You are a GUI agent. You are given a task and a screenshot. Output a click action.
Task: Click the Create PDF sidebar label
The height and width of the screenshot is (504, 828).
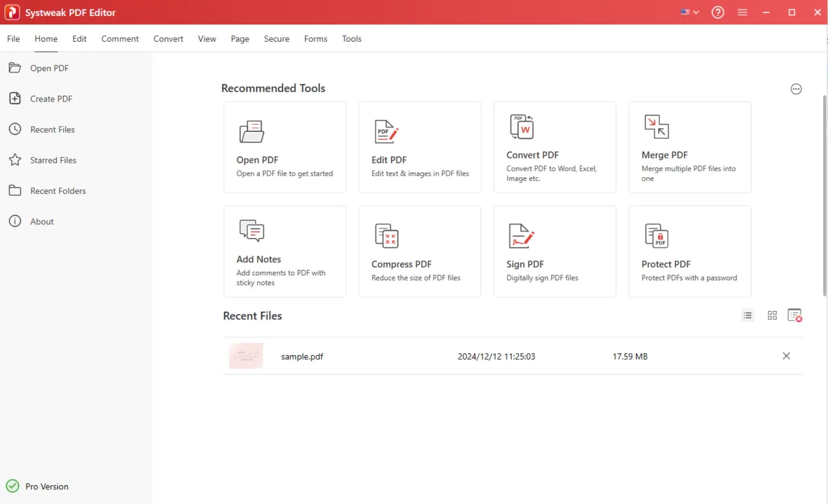pos(51,99)
